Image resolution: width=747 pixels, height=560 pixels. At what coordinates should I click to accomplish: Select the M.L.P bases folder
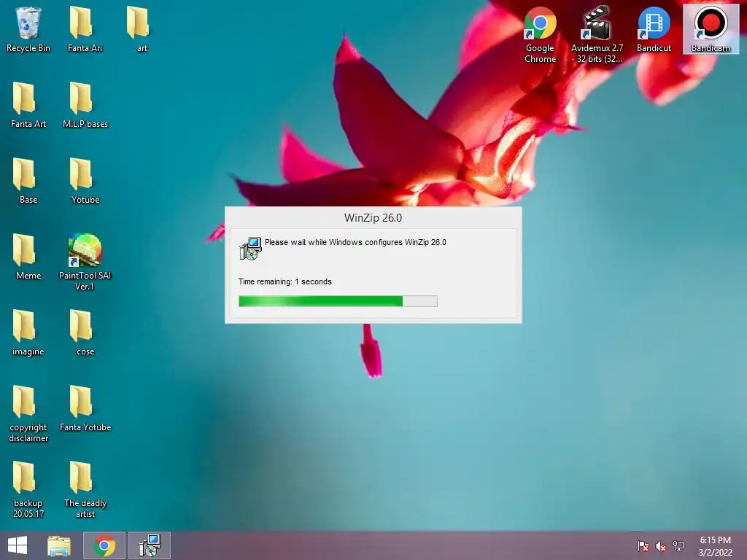click(x=85, y=105)
